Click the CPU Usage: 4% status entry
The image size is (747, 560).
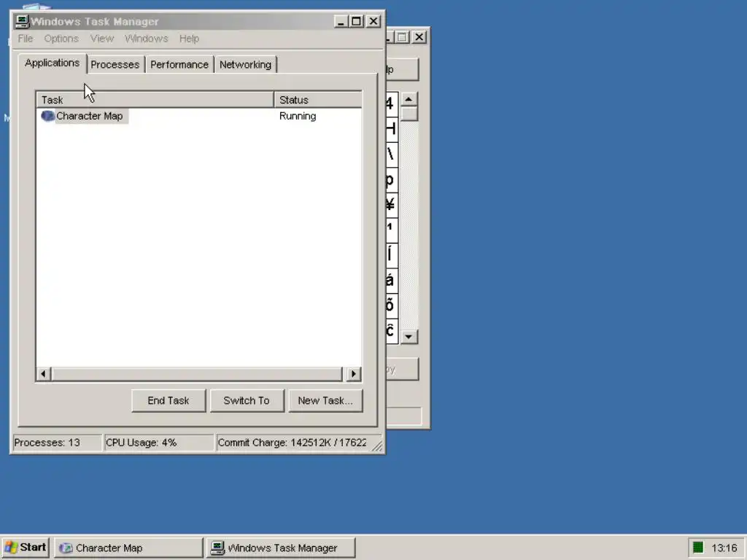158,443
